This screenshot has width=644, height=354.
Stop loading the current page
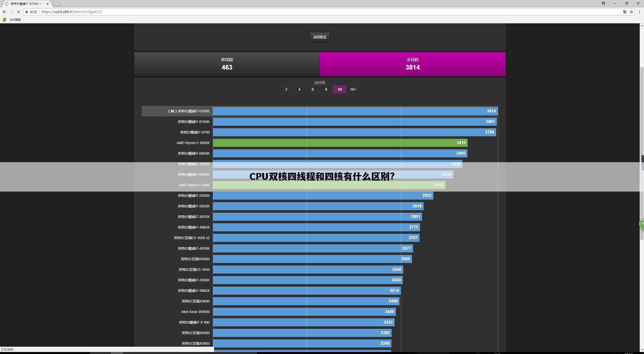point(18,12)
